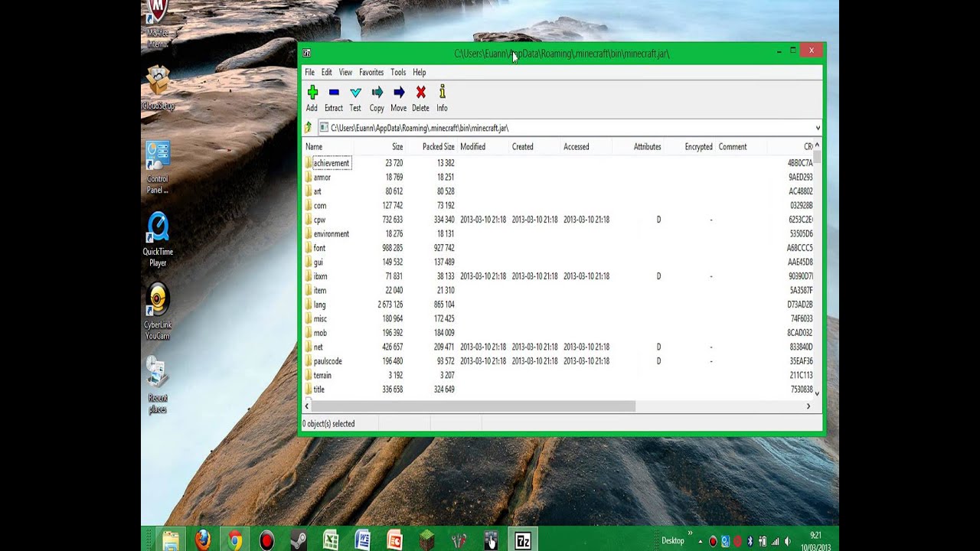
Task: Show hidden system tray icons
Action: [x=700, y=541]
